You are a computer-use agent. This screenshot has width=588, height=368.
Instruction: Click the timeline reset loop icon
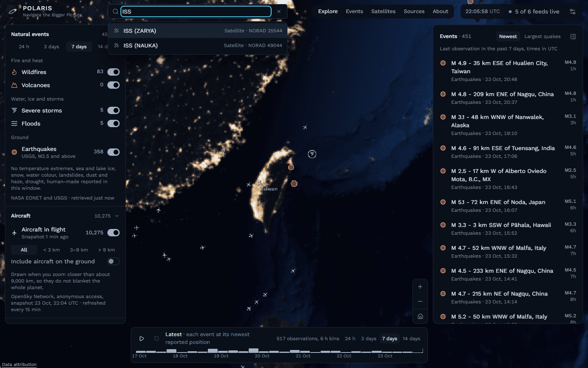coord(156,339)
